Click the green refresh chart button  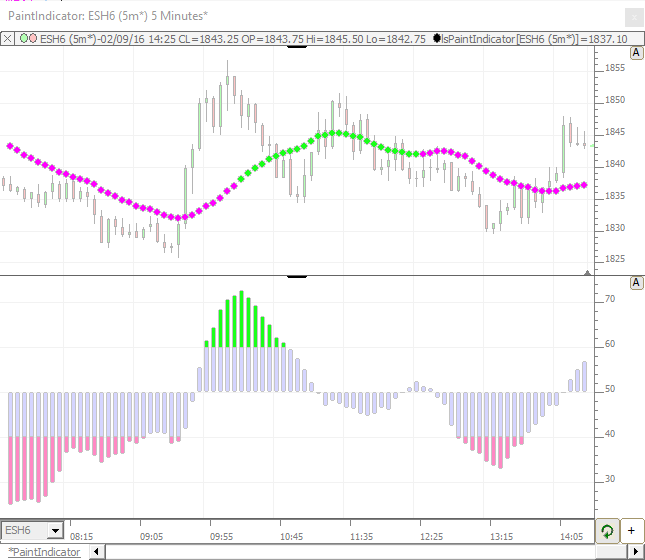(x=607, y=531)
